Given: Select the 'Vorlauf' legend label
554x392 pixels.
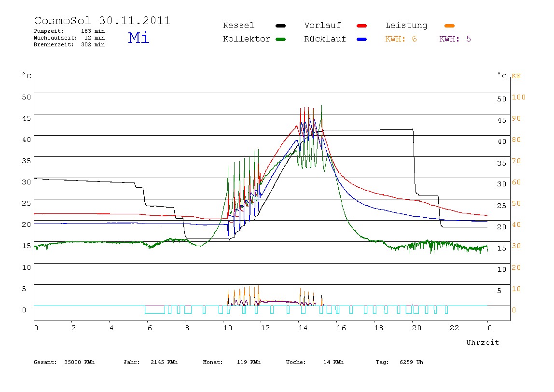Looking at the screenshot, I should (322, 26).
